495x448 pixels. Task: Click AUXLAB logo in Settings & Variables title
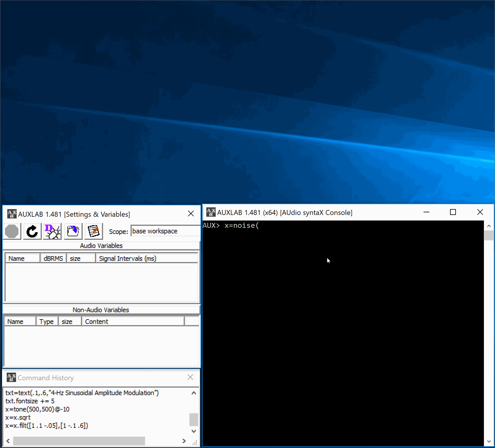[12, 214]
